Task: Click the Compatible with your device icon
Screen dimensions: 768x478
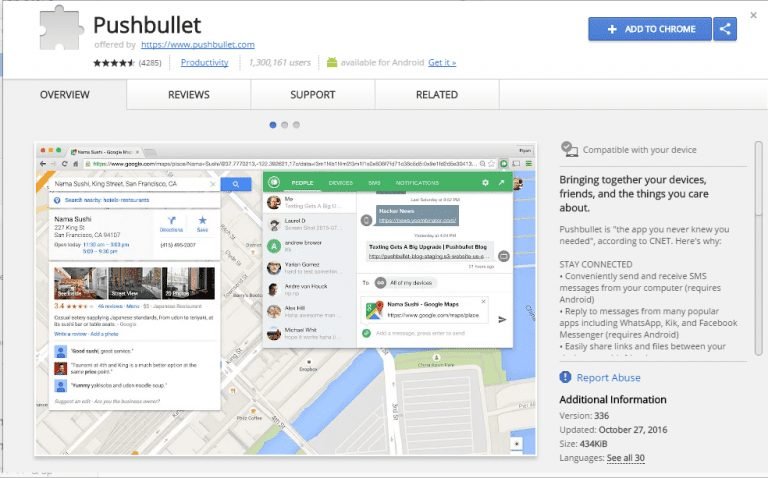Action: coord(569,149)
